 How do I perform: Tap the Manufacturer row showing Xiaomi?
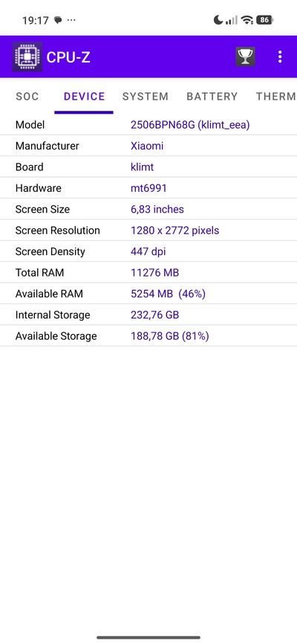click(148, 146)
